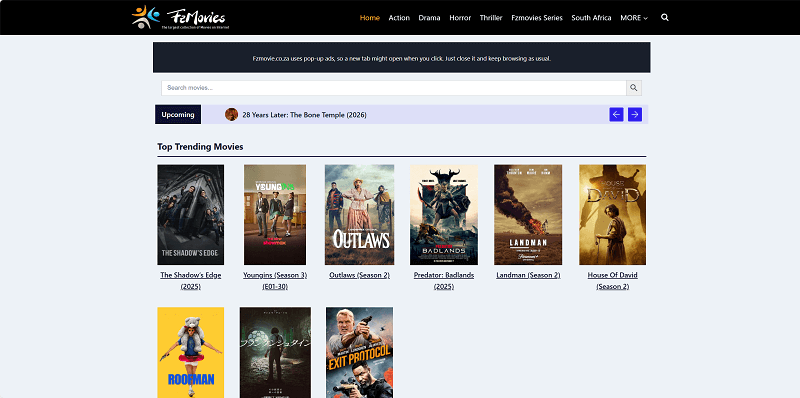Image resolution: width=800 pixels, height=398 pixels.
Task: Show previous upcoming movie with left arrow
Action: coord(616,114)
